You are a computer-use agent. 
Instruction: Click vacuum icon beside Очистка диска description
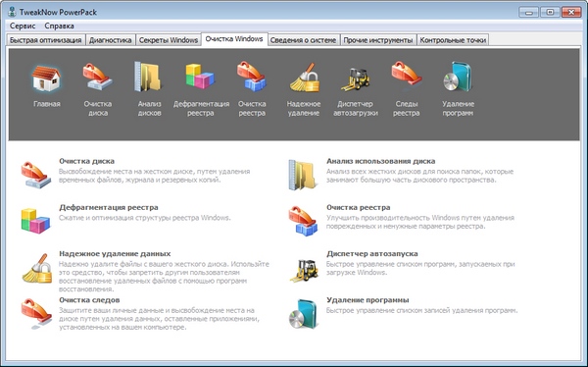[35, 175]
